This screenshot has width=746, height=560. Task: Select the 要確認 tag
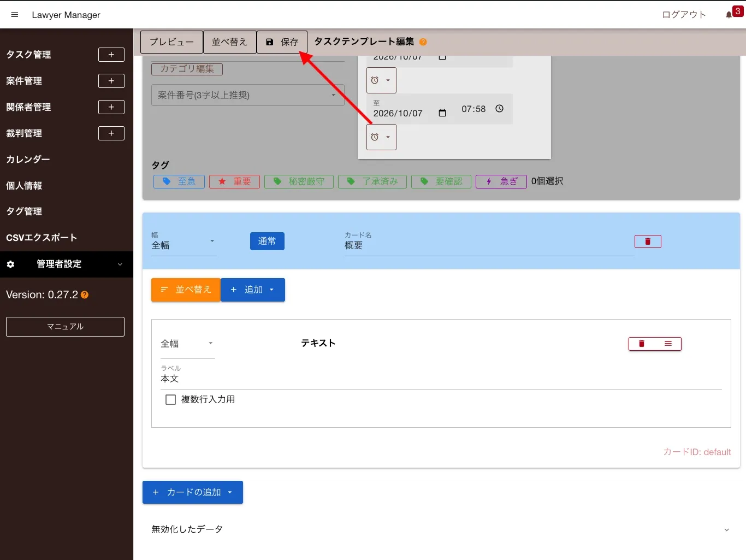441,181
